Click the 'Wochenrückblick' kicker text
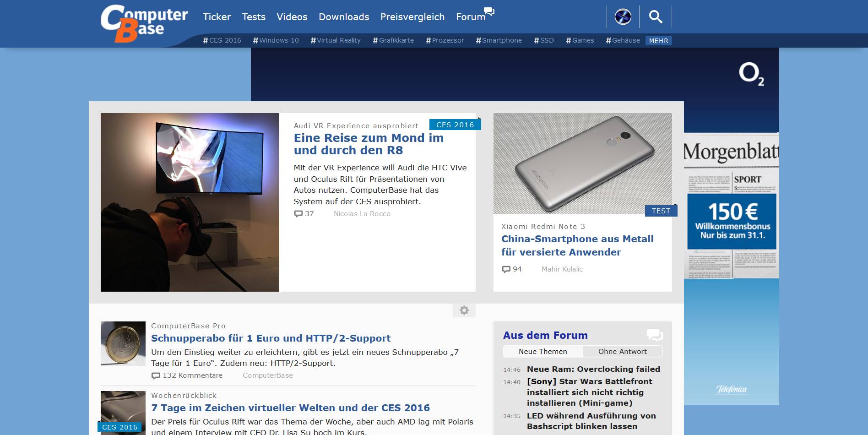 [184, 396]
